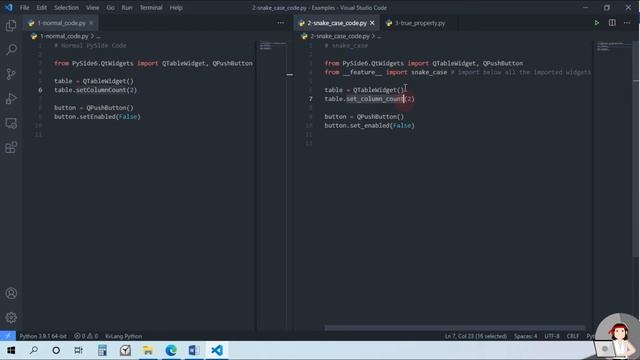The width and height of the screenshot is (640, 360).
Task: Open the Run menu
Action: (x=127, y=8)
